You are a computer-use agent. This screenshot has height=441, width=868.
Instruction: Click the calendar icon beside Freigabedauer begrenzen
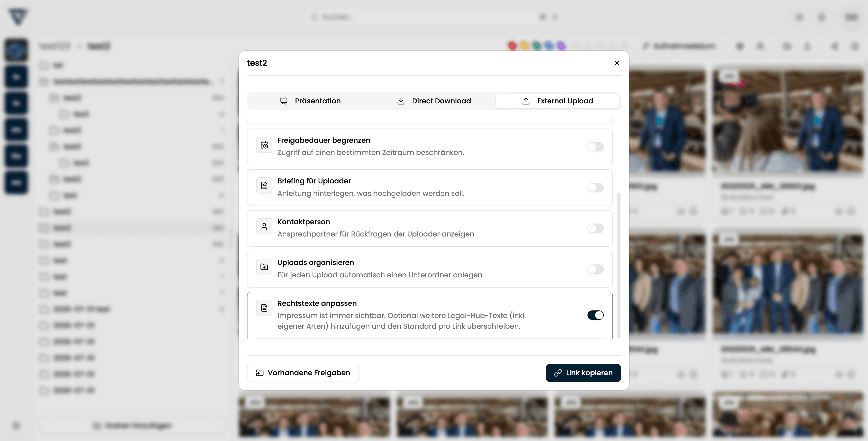click(x=264, y=145)
